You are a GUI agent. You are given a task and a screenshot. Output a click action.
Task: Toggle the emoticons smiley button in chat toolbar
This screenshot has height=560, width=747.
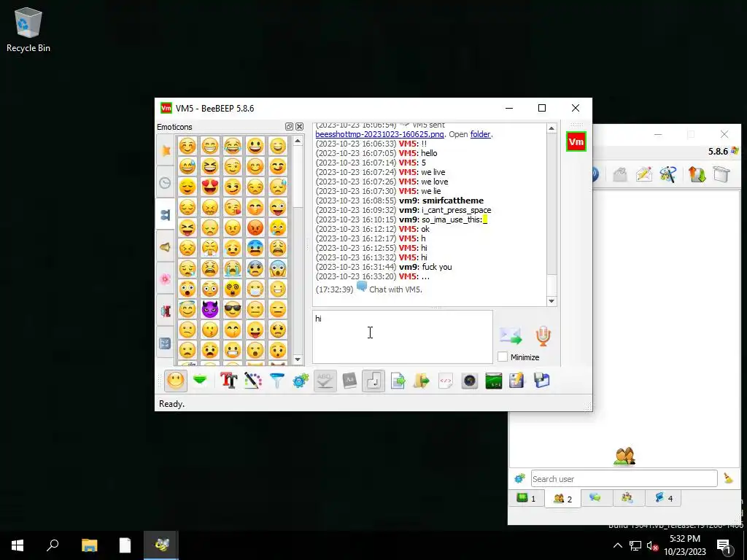coord(175,381)
